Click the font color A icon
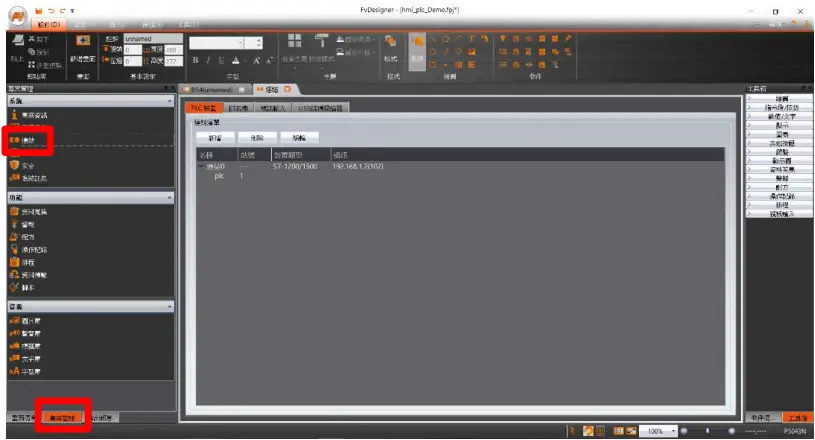This screenshot has width=815, height=440. click(235, 60)
